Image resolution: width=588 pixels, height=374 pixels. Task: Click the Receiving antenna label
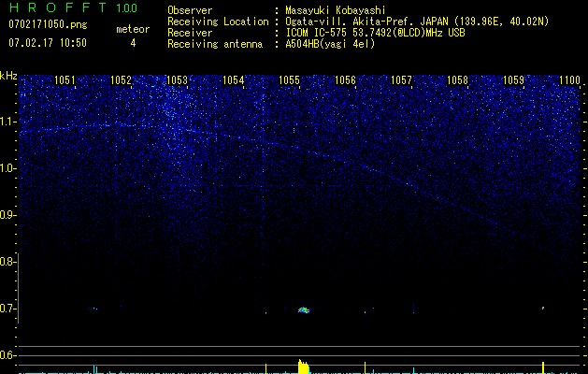tap(215, 44)
